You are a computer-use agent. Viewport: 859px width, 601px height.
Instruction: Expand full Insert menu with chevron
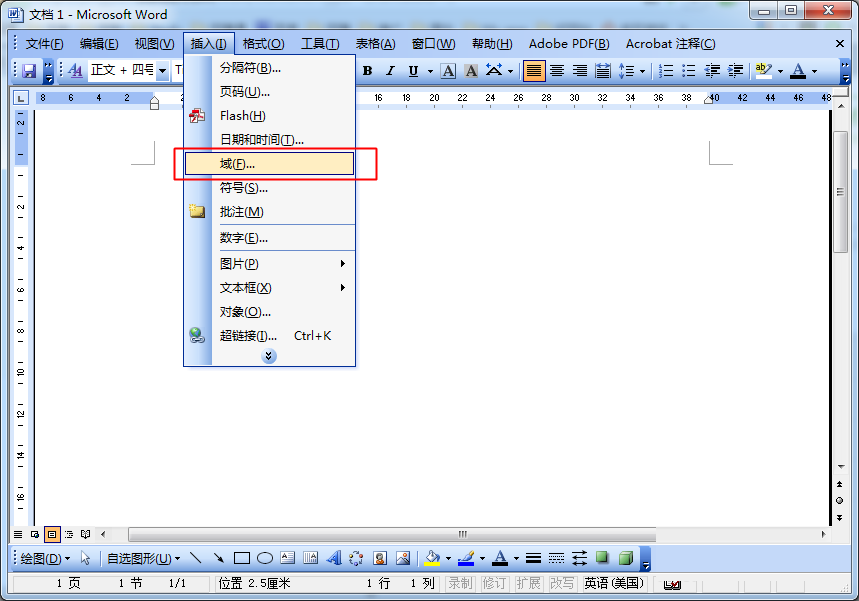click(268, 356)
